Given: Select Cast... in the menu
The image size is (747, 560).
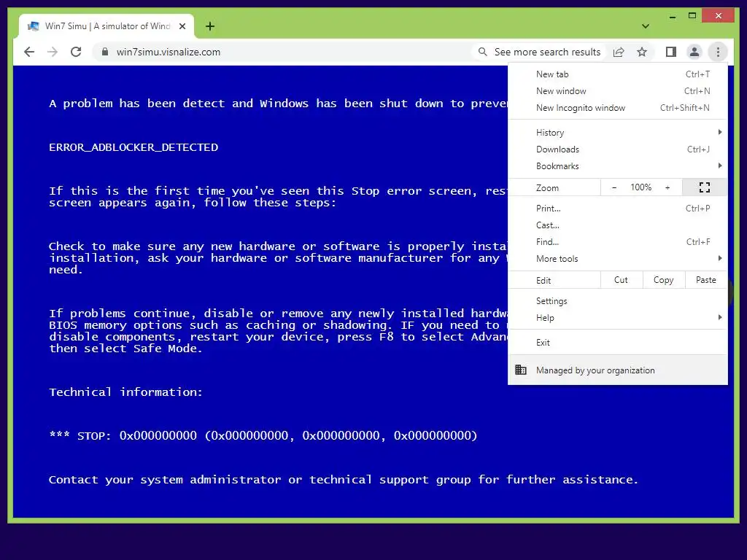Looking at the screenshot, I should 618,225.
